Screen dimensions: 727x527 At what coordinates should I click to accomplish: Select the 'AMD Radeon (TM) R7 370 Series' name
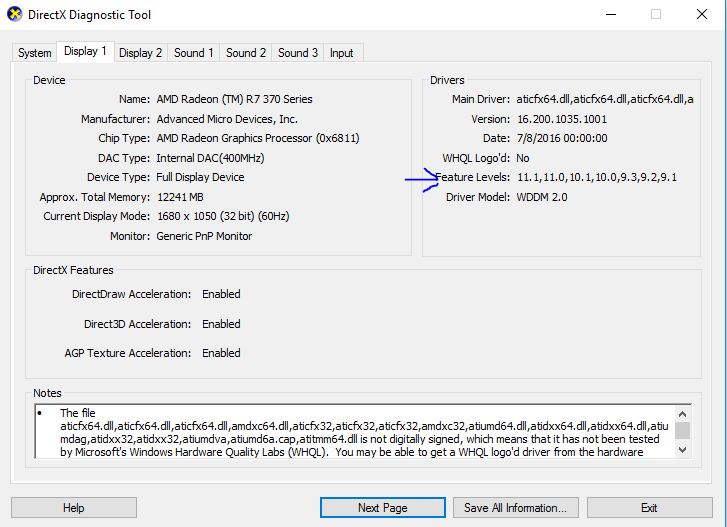pos(235,99)
